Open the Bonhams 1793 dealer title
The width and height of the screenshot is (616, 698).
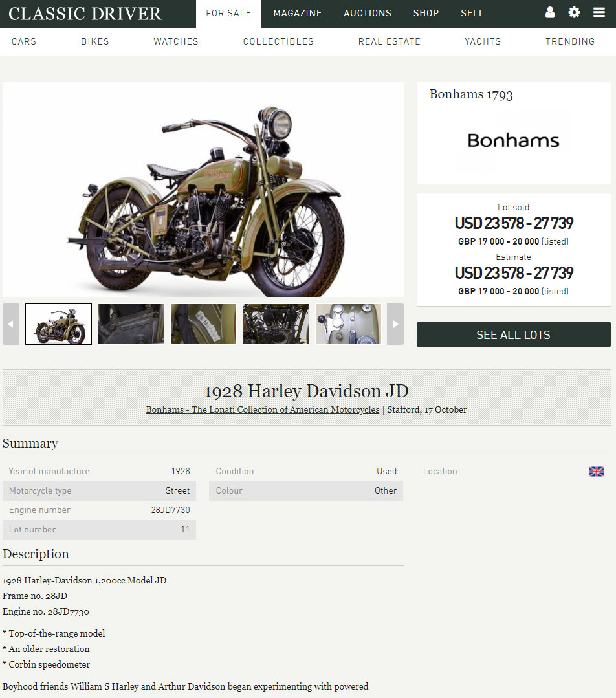tap(471, 94)
